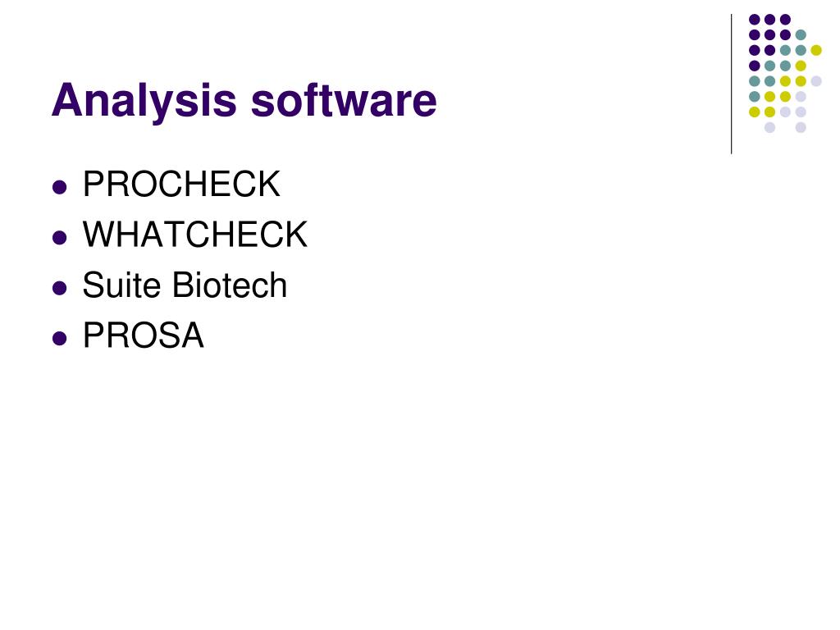This screenshot has width=840, height=630.
Task: Click the bottom-right lavender dot
Action: pyautogui.click(x=801, y=127)
